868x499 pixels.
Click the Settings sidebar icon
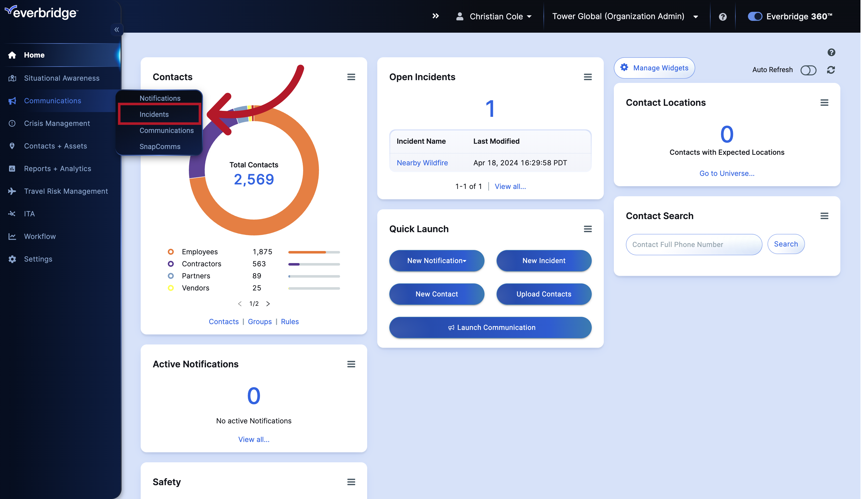coord(13,259)
